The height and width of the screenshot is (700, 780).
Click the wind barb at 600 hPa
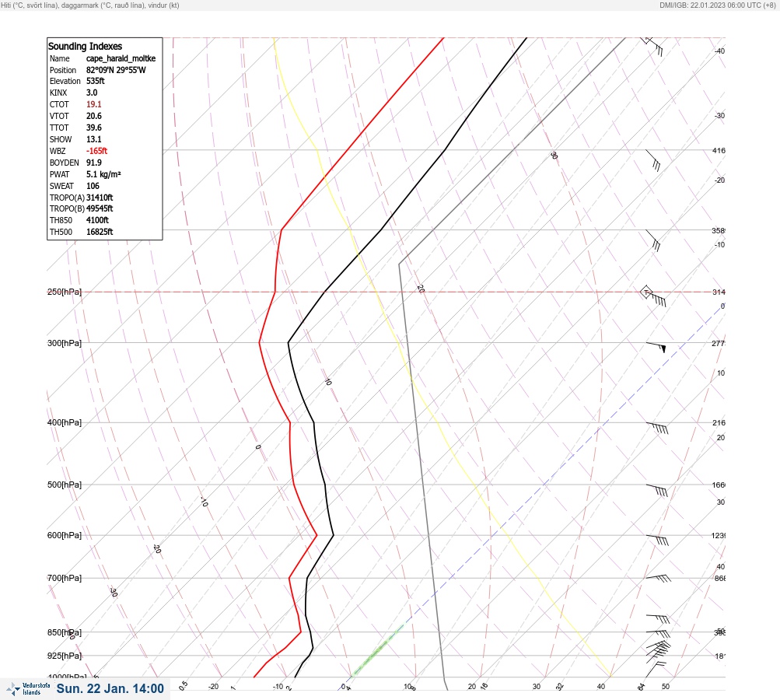pyautogui.click(x=657, y=540)
